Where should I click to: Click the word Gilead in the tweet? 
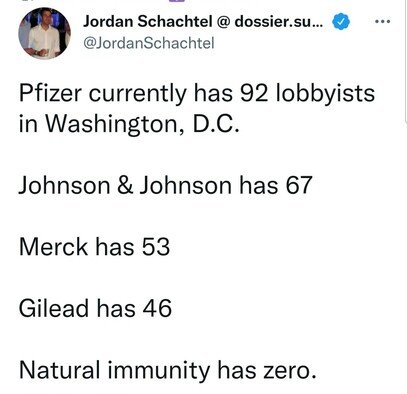54,308
